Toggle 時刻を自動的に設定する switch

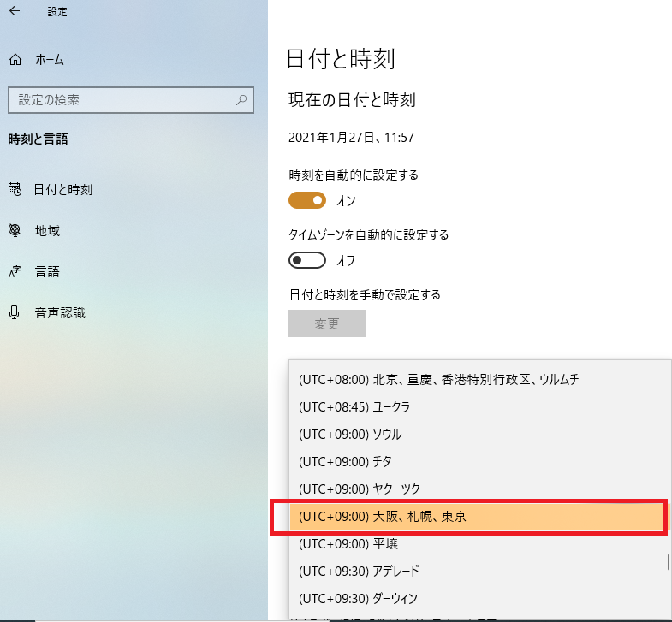(x=307, y=200)
